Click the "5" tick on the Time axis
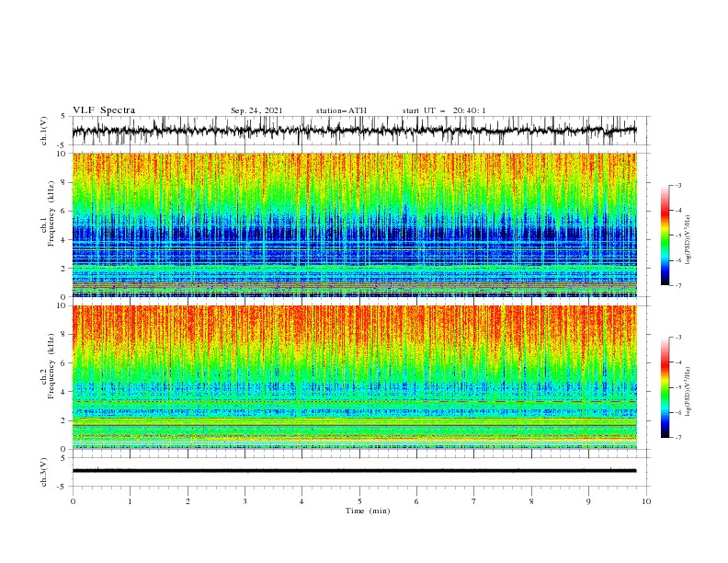Viewport: 728px width, 563px height. (359, 501)
